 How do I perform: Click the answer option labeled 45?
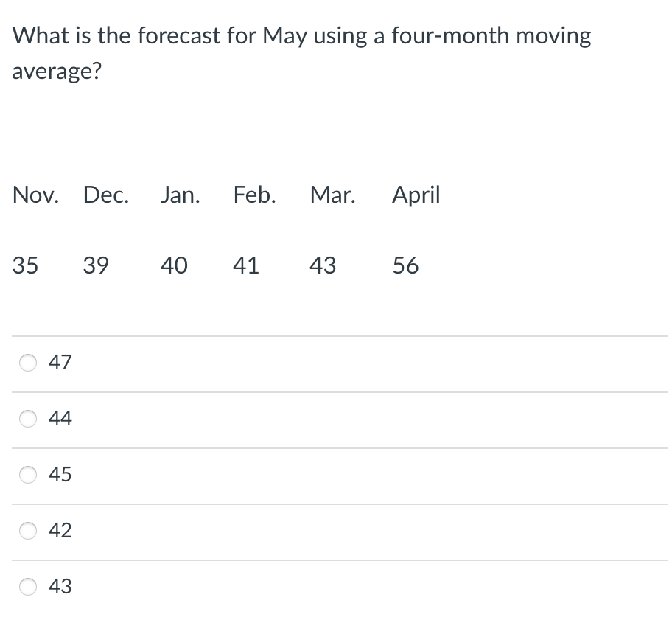tap(60, 475)
